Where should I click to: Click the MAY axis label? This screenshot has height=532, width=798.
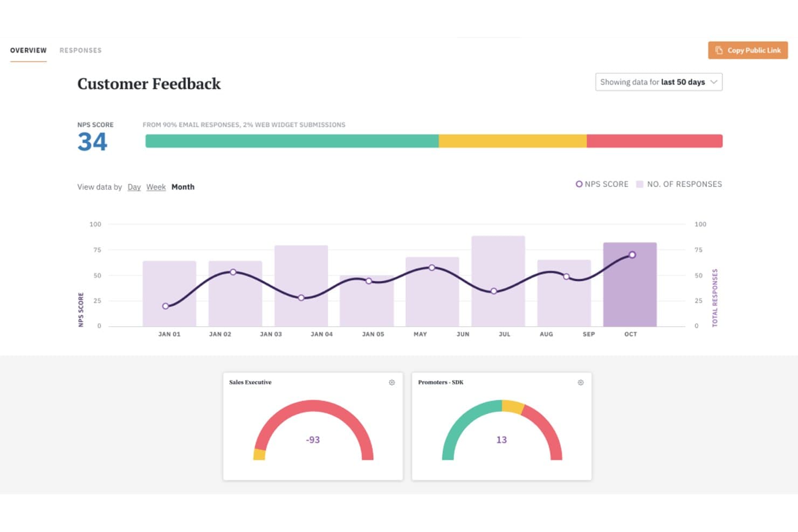click(x=420, y=334)
